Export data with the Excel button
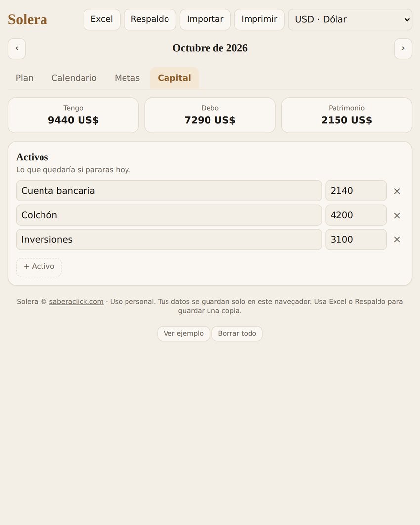Viewport: 420px width, 525px height. coord(102,19)
